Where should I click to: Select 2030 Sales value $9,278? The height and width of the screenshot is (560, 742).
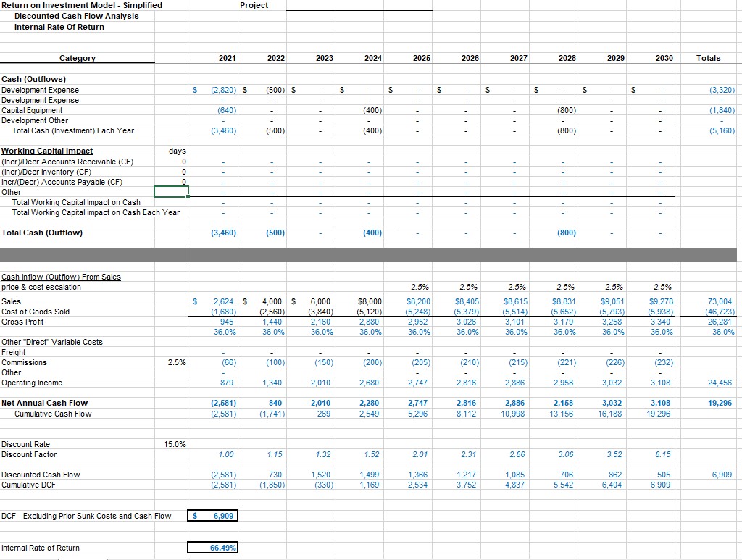pos(661,301)
